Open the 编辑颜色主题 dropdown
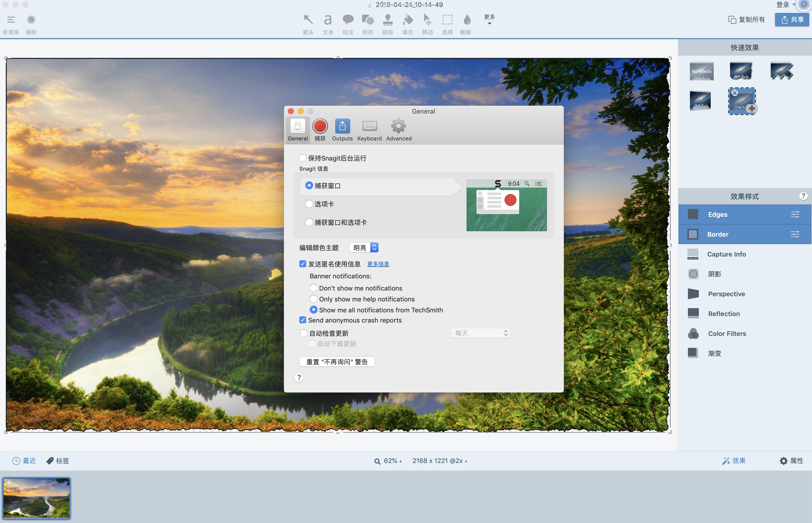 coord(363,247)
